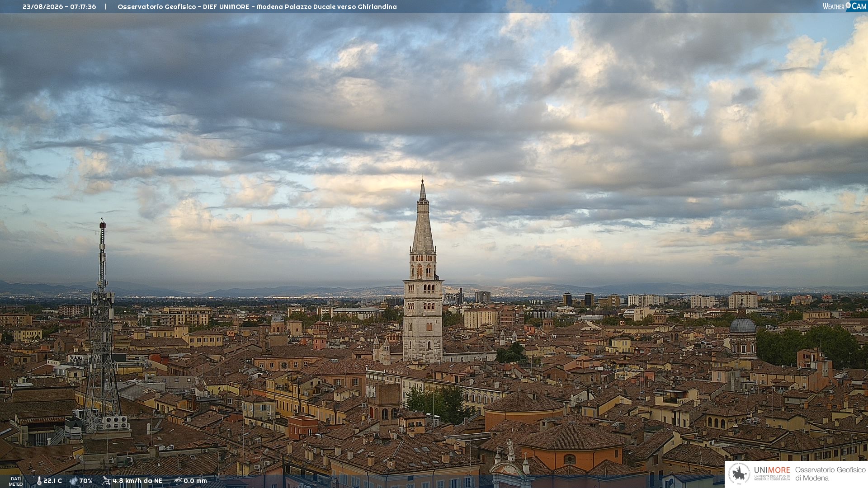
Task: Click the 23/08/2026 date timestamp
Action: 43,7
